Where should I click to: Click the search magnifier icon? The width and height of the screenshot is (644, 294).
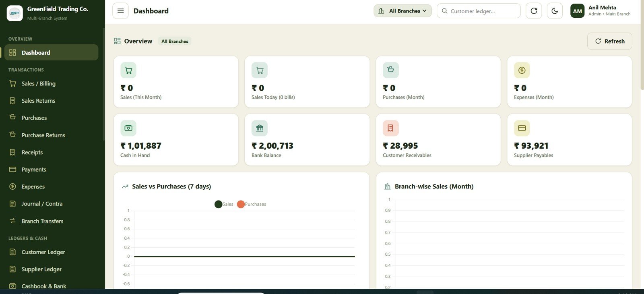(x=444, y=11)
